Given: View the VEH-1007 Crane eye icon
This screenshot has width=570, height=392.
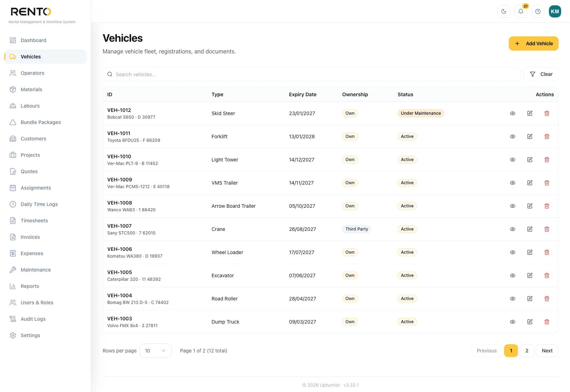Looking at the screenshot, I should pyautogui.click(x=513, y=229).
